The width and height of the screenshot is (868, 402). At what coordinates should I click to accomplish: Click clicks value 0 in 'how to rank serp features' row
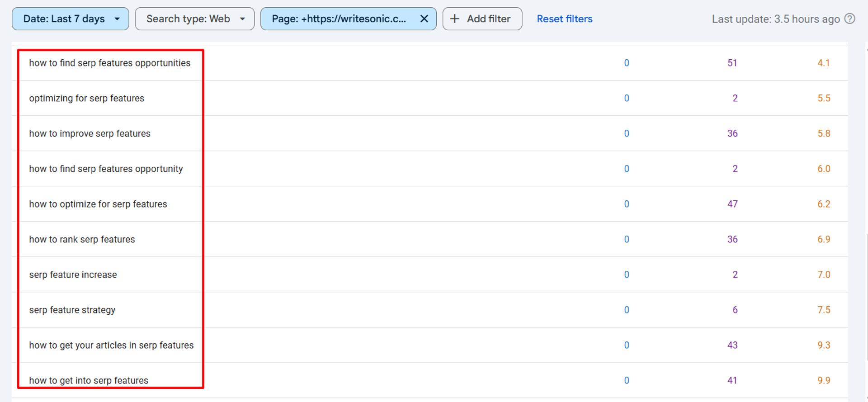pyautogui.click(x=627, y=239)
